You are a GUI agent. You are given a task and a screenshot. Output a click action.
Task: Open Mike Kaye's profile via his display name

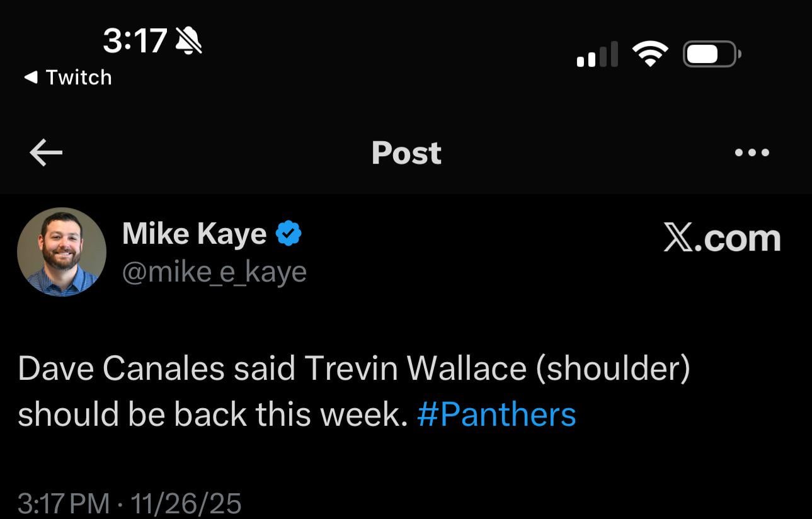[193, 232]
